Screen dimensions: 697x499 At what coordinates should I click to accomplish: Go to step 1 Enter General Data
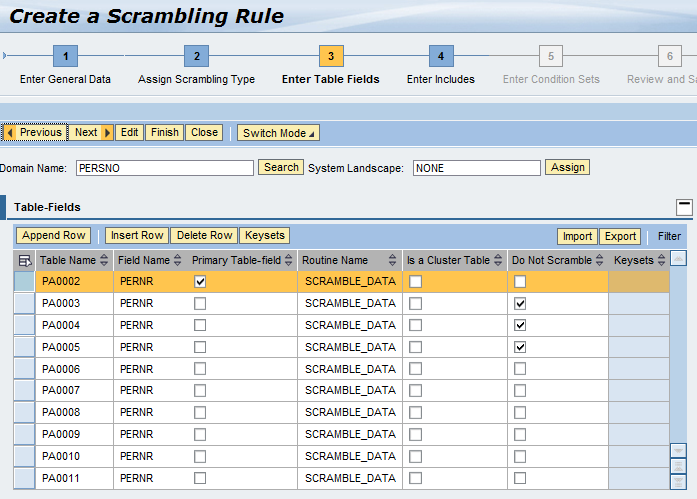pyautogui.click(x=65, y=57)
